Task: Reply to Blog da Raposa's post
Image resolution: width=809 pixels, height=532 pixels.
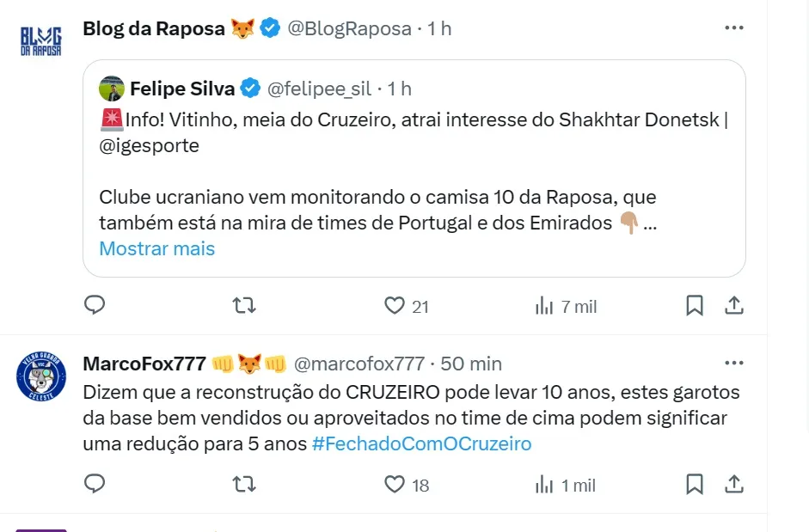Action: pyautogui.click(x=95, y=305)
